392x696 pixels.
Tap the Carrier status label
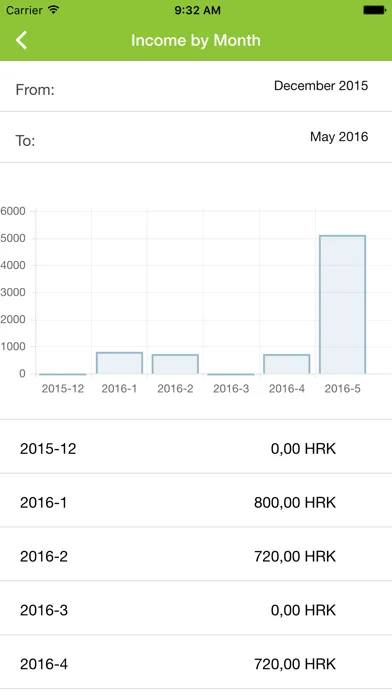[24, 10]
